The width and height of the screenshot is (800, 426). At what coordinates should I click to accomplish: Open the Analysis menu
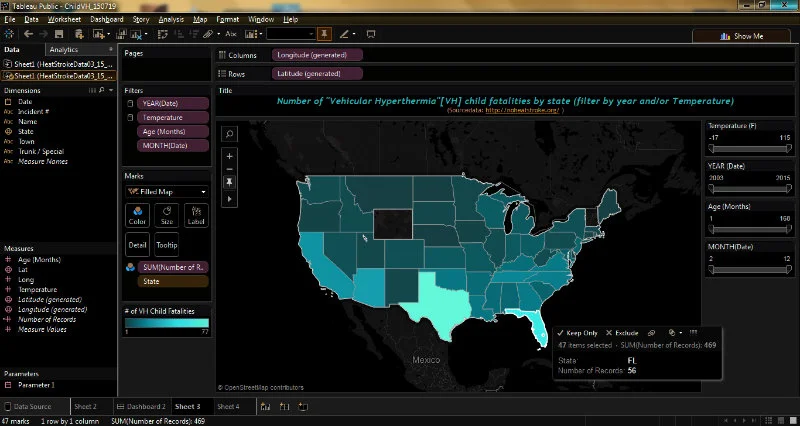click(171, 19)
